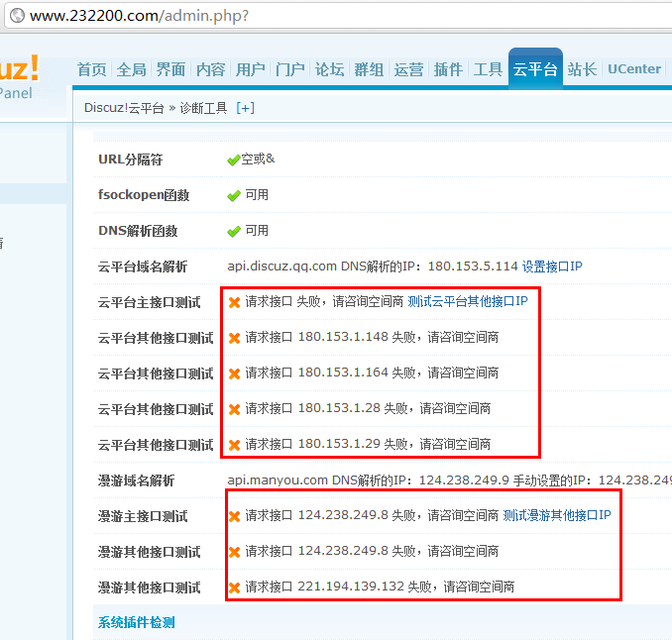Click the URL分隔符 row label
Screen dimensions: 672x640
pos(130,160)
